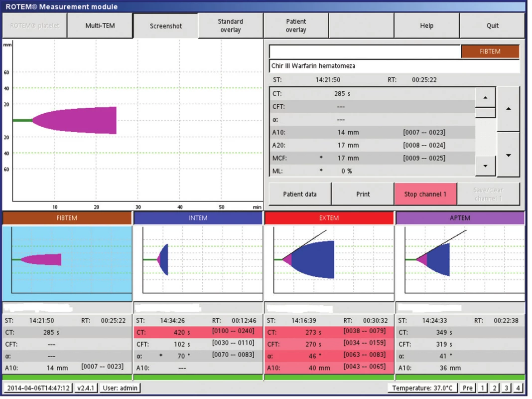The height and width of the screenshot is (399, 532).
Task: Stop channel 1 measurement
Action: pos(425,194)
